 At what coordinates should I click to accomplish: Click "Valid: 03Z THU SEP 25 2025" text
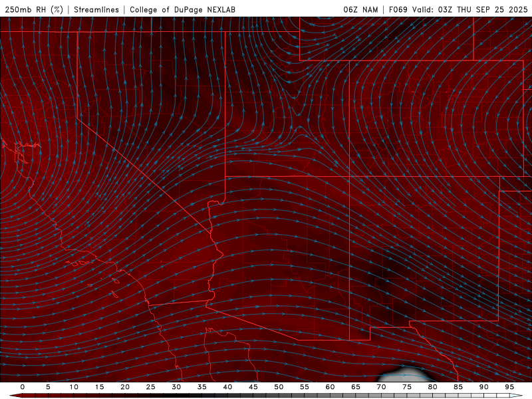click(470, 9)
